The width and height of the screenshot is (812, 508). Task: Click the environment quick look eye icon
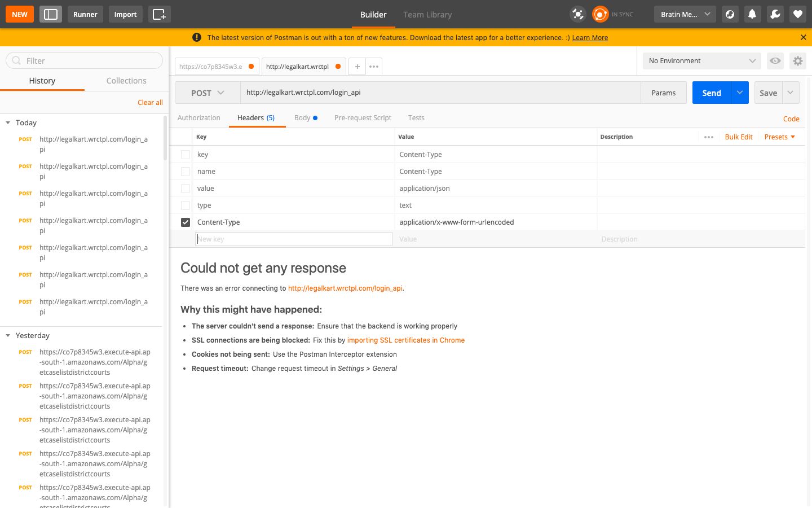pos(775,61)
